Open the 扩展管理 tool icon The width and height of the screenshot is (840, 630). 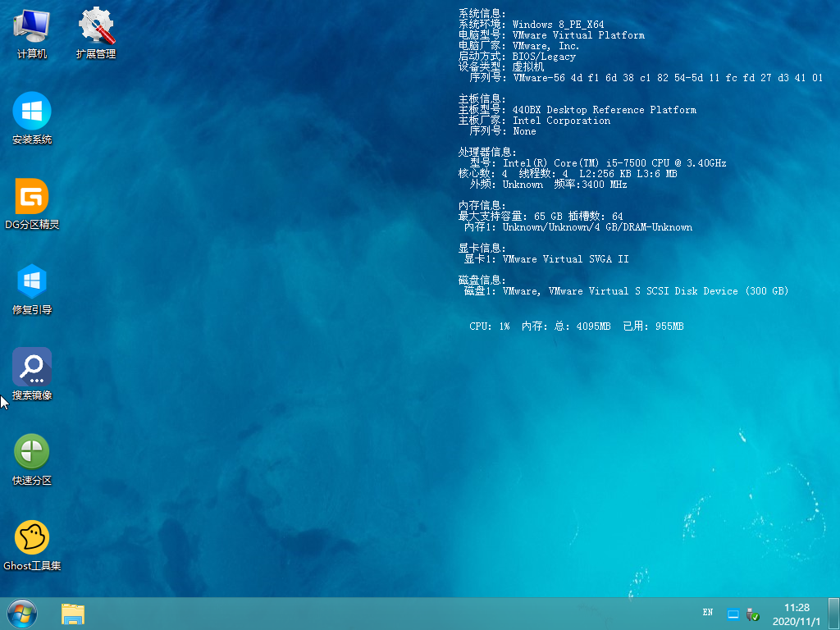pyautogui.click(x=96, y=33)
